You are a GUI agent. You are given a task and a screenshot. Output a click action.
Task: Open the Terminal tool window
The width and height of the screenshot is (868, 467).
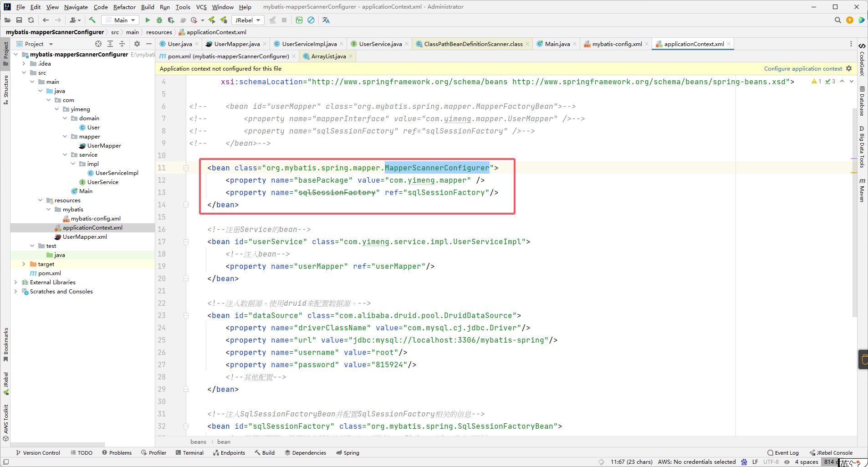(x=189, y=452)
